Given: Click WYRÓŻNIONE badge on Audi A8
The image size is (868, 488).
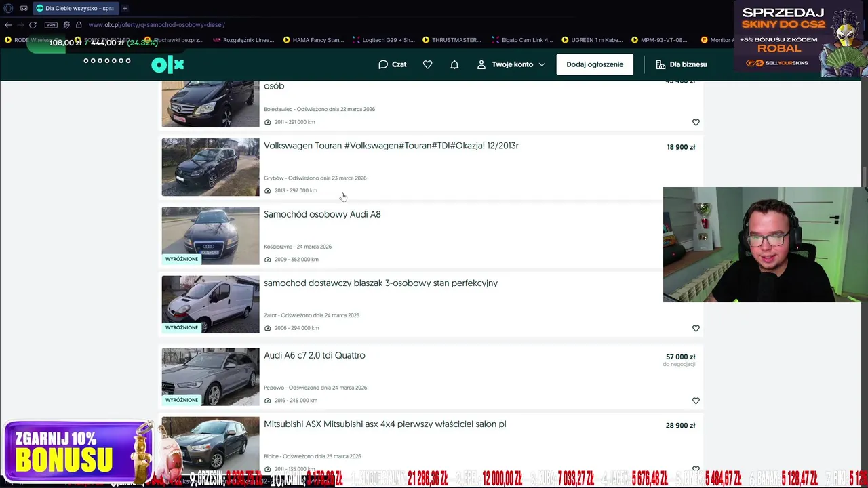Looking at the screenshot, I should [x=182, y=259].
